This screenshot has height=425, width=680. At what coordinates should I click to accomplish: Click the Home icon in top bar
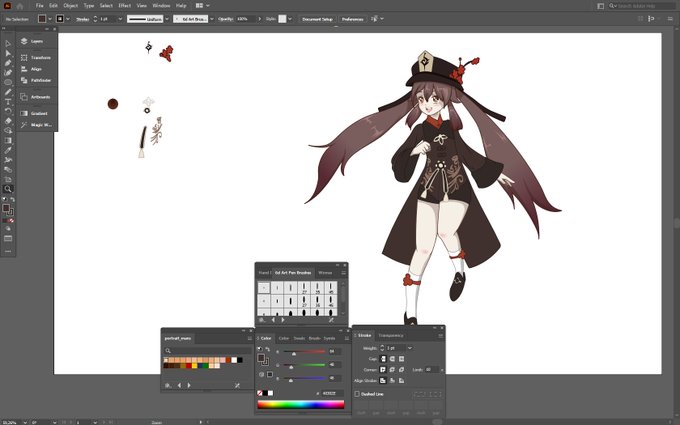20,6
